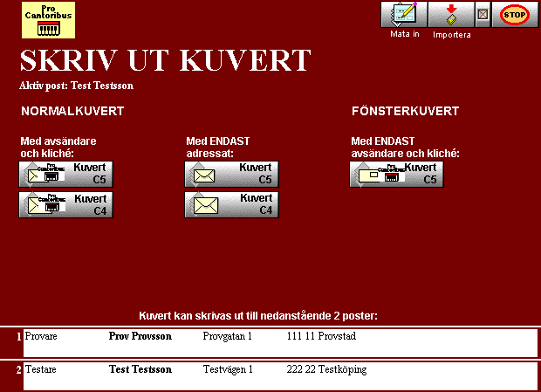The height and width of the screenshot is (392, 541).
Task: Click the address 'Provgatan 1'
Action: [228, 335]
